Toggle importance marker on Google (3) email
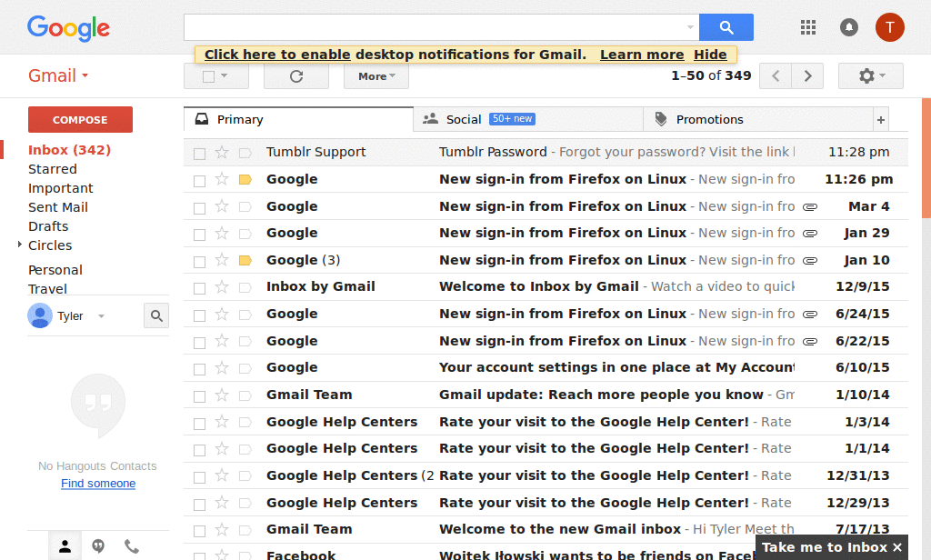 (x=245, y=261)
